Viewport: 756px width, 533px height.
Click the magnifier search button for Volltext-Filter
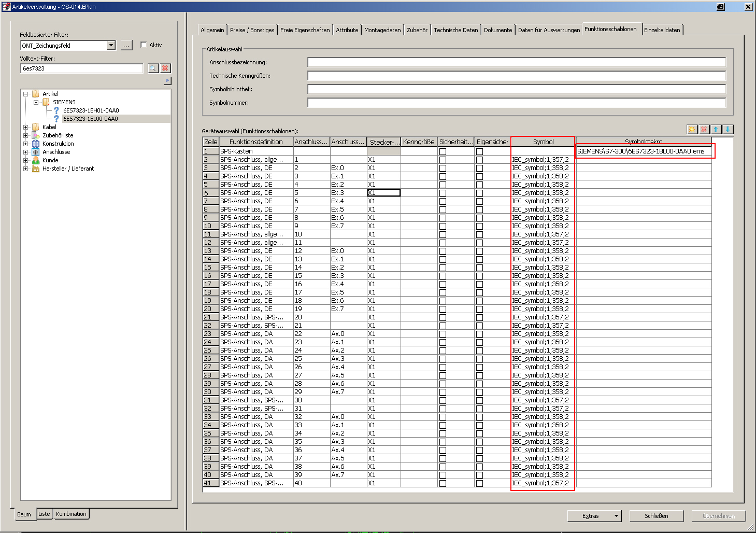pos(153,68)
